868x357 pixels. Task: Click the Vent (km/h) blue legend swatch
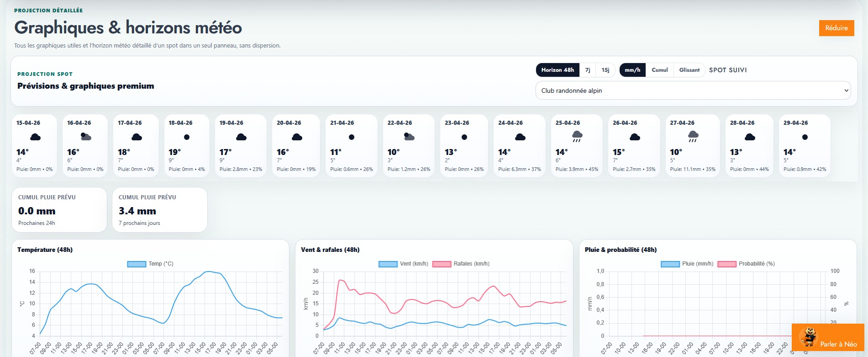388,264
